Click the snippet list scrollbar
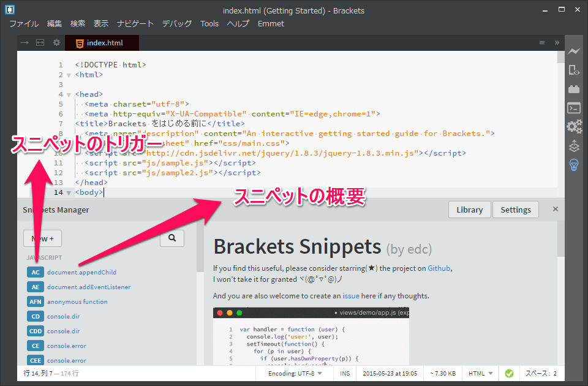Screen dimensions: 588x386 (200, 246)
